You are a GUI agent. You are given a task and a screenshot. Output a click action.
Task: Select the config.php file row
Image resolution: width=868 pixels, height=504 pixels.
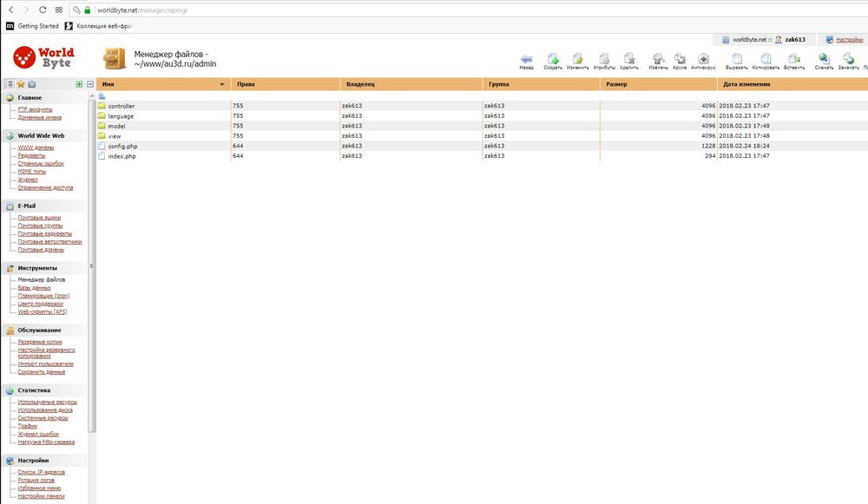point(122,147)
